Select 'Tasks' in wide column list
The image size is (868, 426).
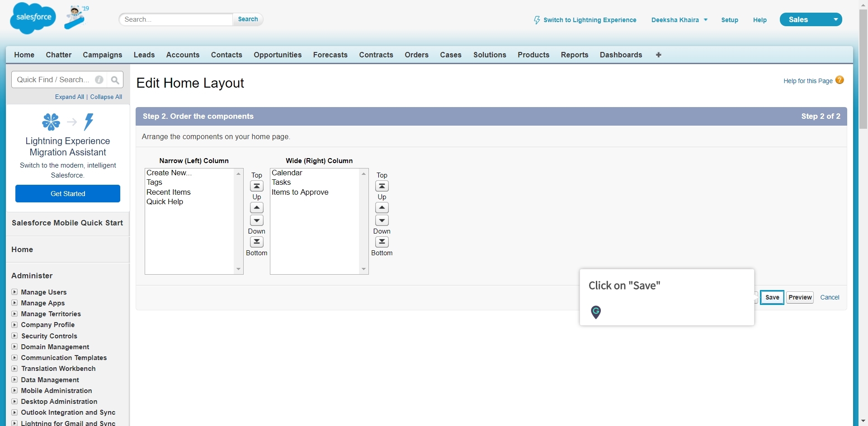(x=315, y=182)
